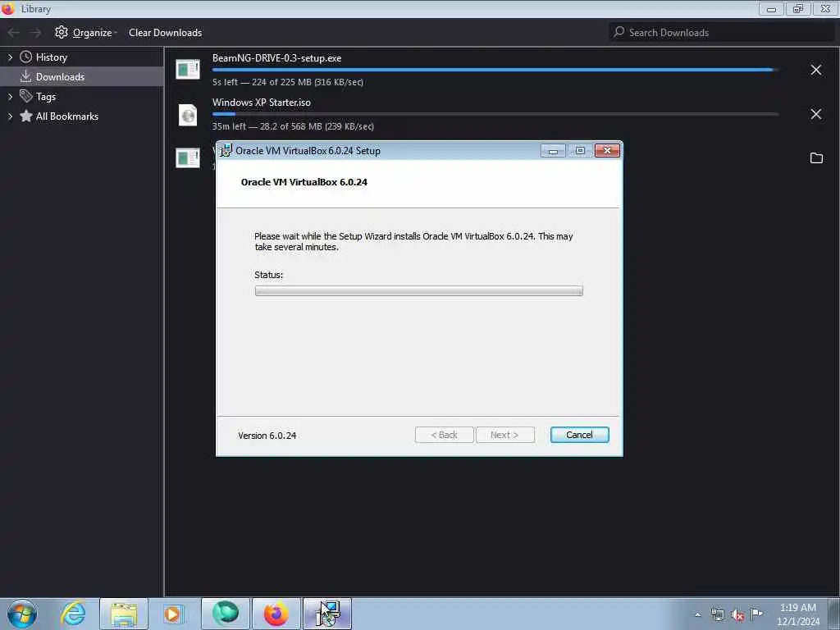Expand the Tags tree node
The image size is (840, 630).
click(10, 97)
